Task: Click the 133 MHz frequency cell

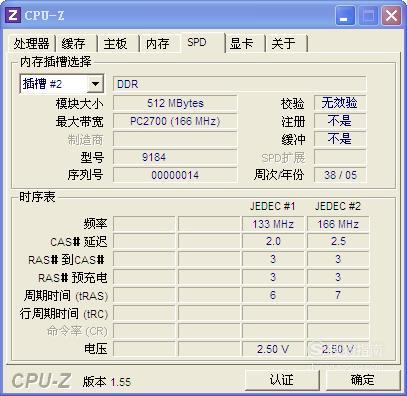Action: (273, 224)
